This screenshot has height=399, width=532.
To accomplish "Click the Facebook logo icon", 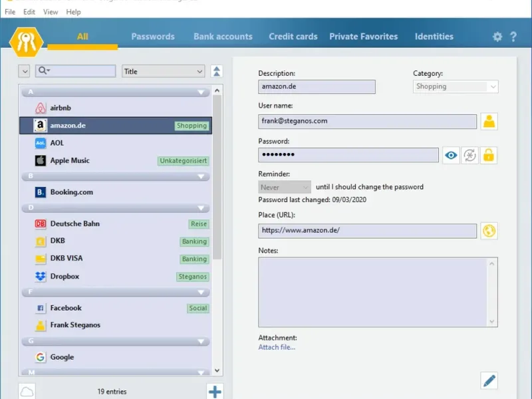I will click(41, 308).
